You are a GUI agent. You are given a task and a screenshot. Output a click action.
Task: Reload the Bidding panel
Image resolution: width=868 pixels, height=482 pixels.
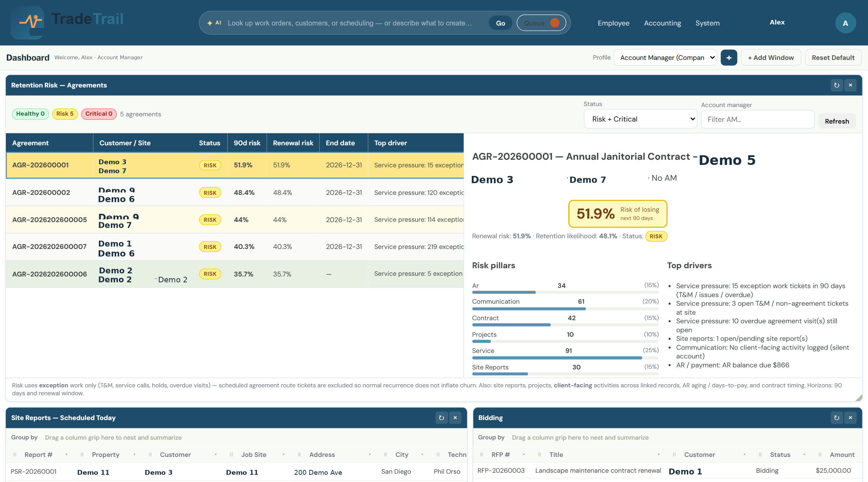[837, 418]
